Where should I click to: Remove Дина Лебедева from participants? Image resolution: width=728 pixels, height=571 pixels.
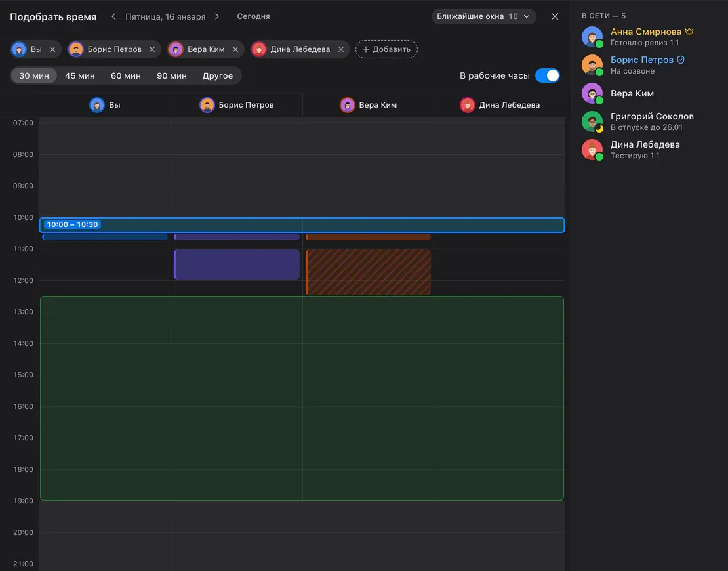(341, 49)
